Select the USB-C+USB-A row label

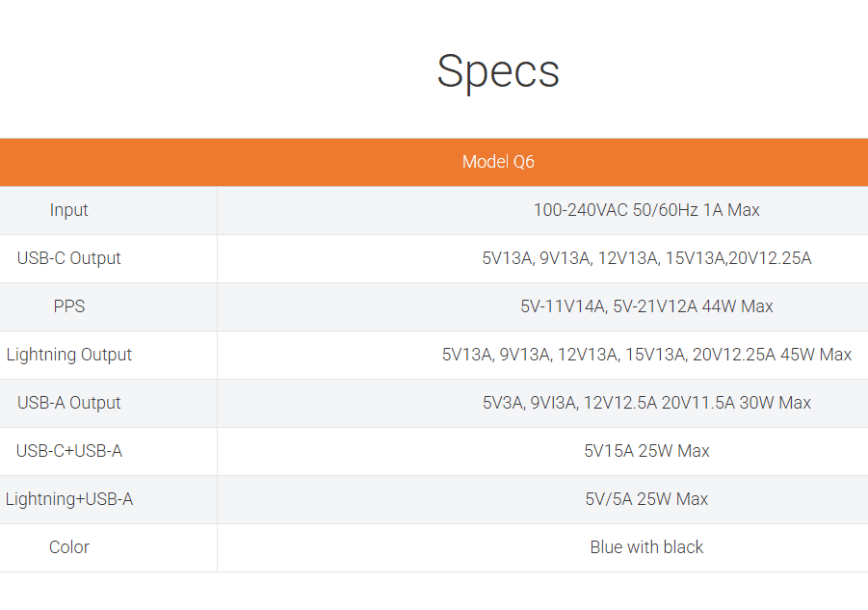pos(69,451)
